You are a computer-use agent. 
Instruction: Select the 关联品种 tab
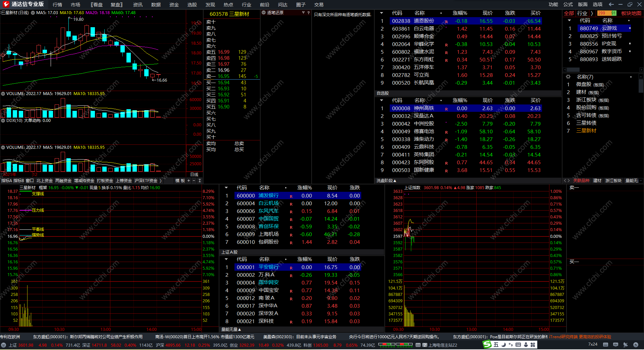(581, 181)
